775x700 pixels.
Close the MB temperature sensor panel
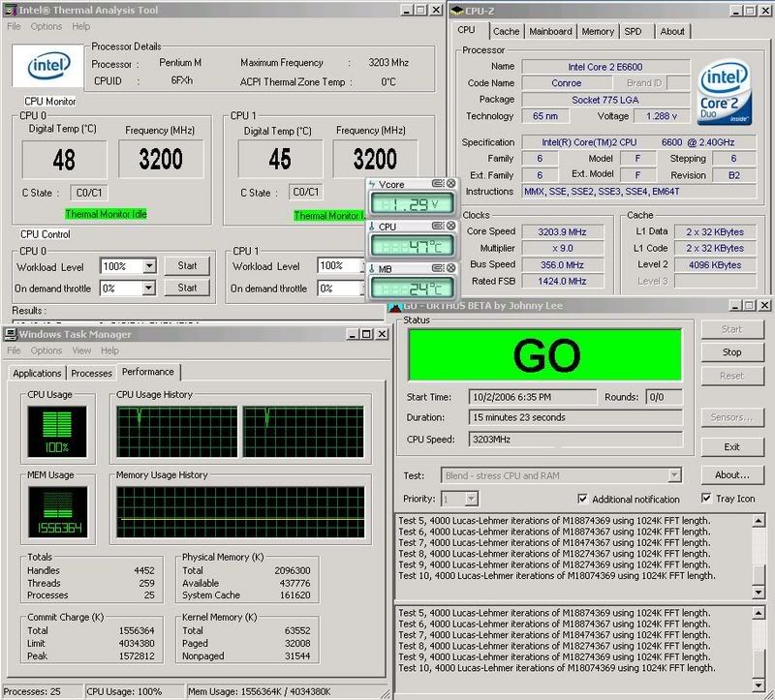pyautogui.click(x=450, y=268)
